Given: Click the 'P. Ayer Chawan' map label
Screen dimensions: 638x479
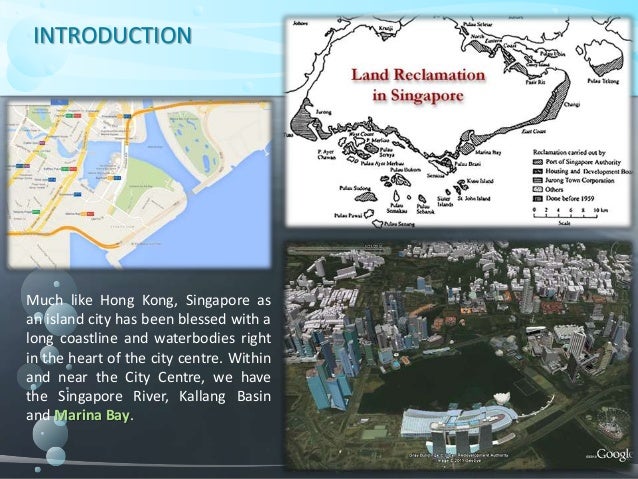Looking at the screenshot, I should pos(326,154).
